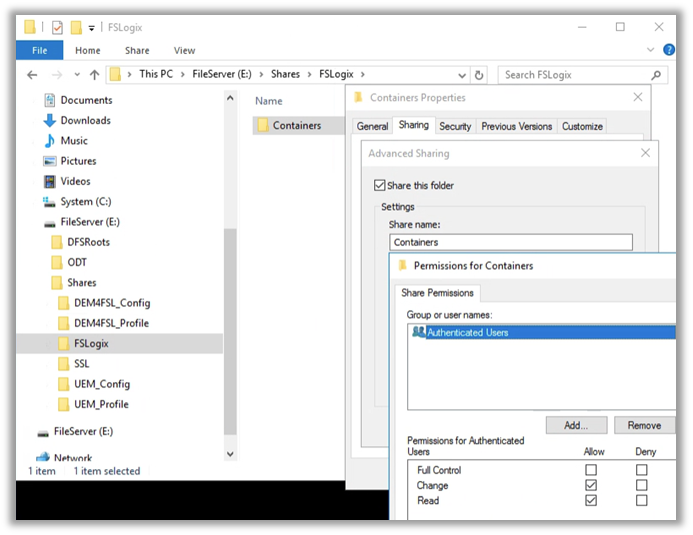
Task: Click the refresh icon beside address bar
Action: click(x=480, y=74)
